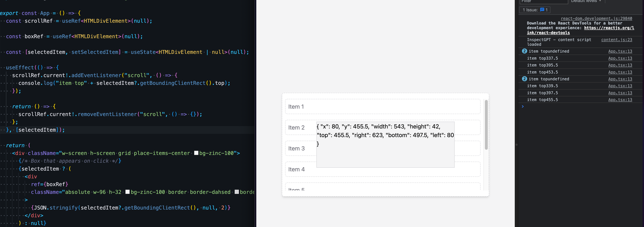
Task: Click the Item 3 row label
Action: [x=296, y=148]
